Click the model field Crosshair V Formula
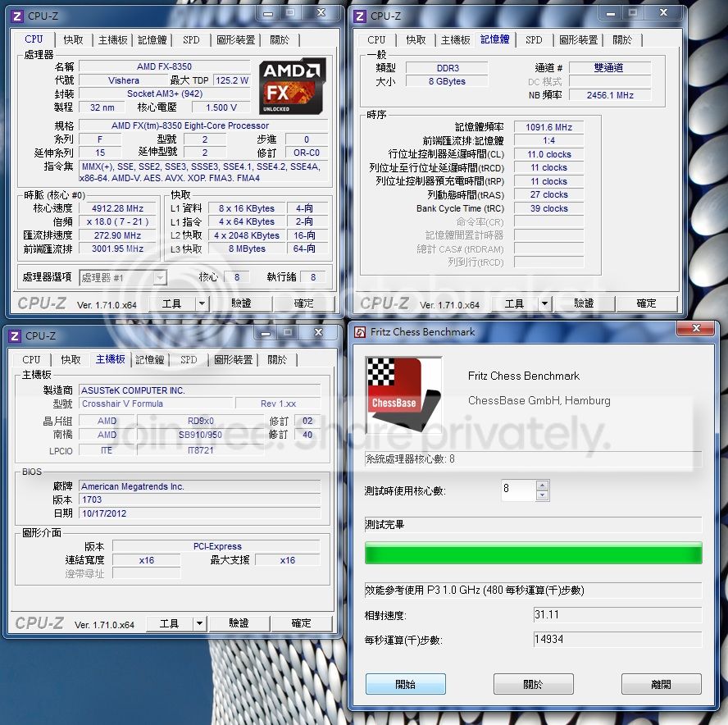Viewport: 728px width, 725px height. (156, 404)
